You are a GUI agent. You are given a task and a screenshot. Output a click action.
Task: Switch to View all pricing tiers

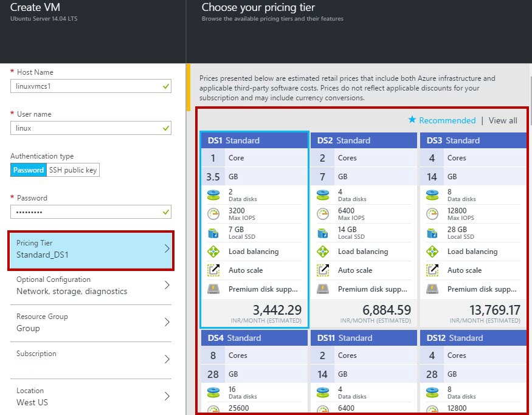click(x=503, y=120)
